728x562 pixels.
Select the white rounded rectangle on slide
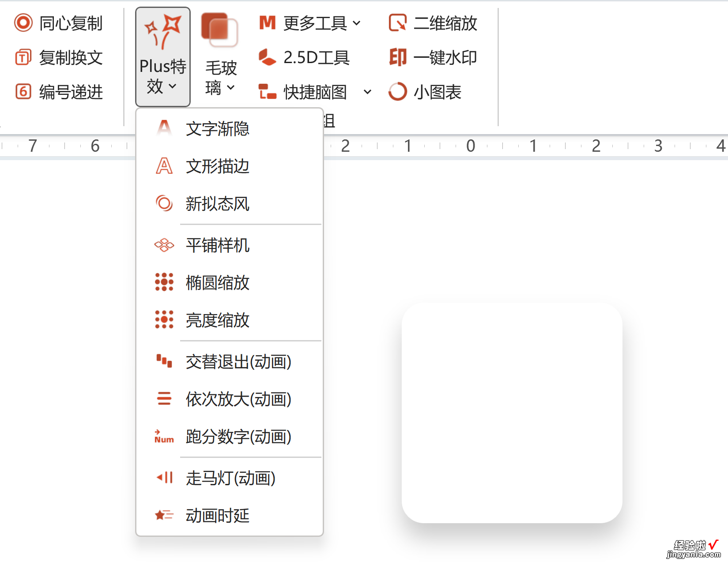coord(512,412)
